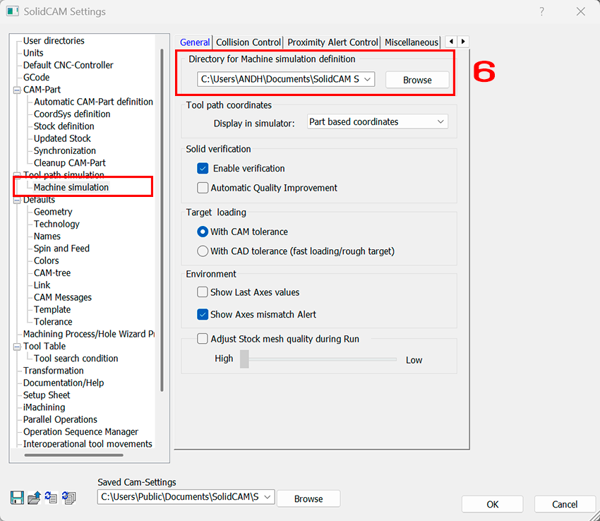Collapse the CAM-Part tree node
This screenshot has height=521, width=600.
coord(17,90)
